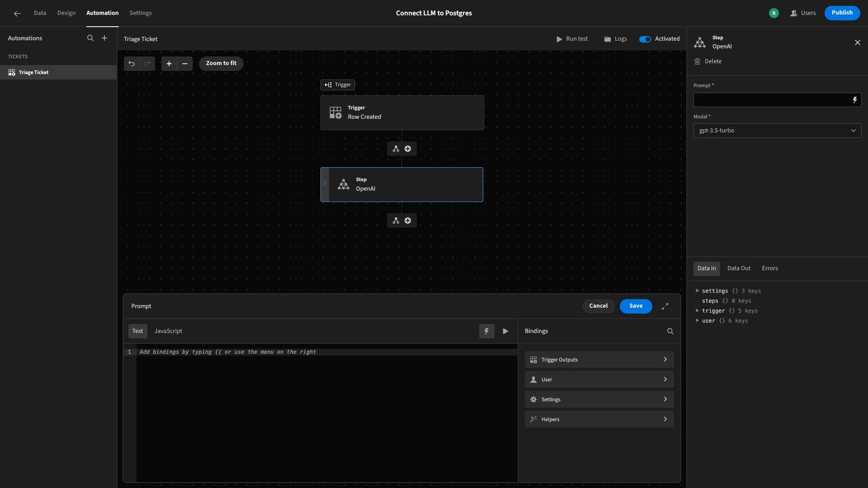Expand the Prompt editor to fullscreen
The image size is (868, 488).
pyautogui.click(x=665, y=306)
